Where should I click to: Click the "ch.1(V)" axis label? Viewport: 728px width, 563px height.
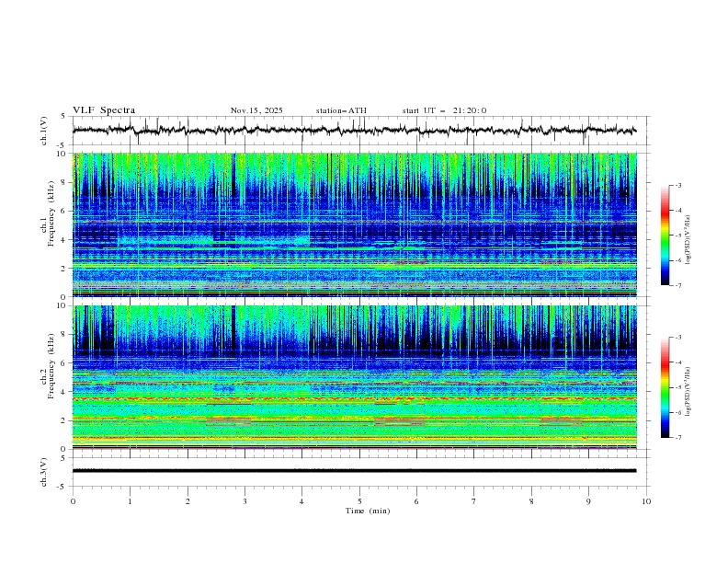tap(44, 131)
